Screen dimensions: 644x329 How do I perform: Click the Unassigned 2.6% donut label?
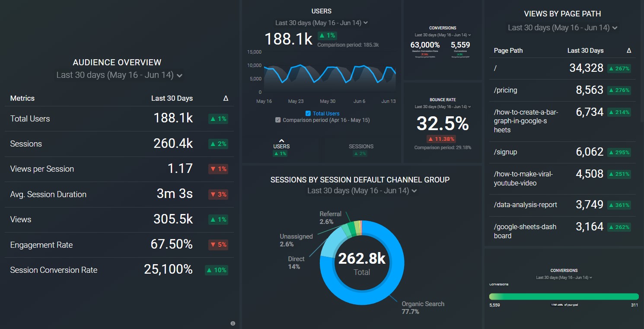click(296, 240)
